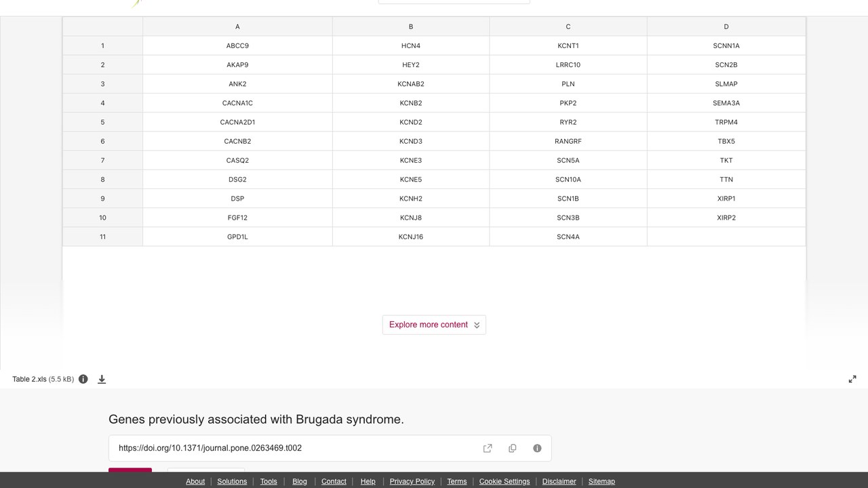Download the Table 2.xls file

[102, 379]
